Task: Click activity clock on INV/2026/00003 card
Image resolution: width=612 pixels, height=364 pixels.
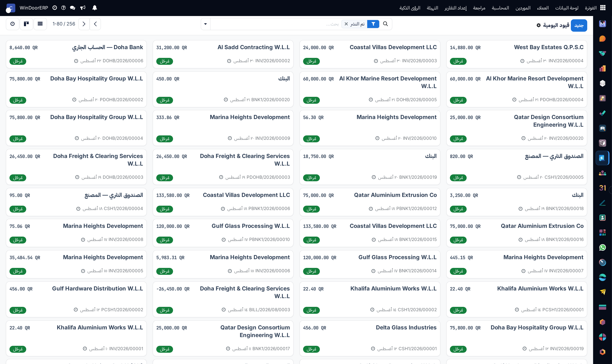Action: (x=376, y=61)
